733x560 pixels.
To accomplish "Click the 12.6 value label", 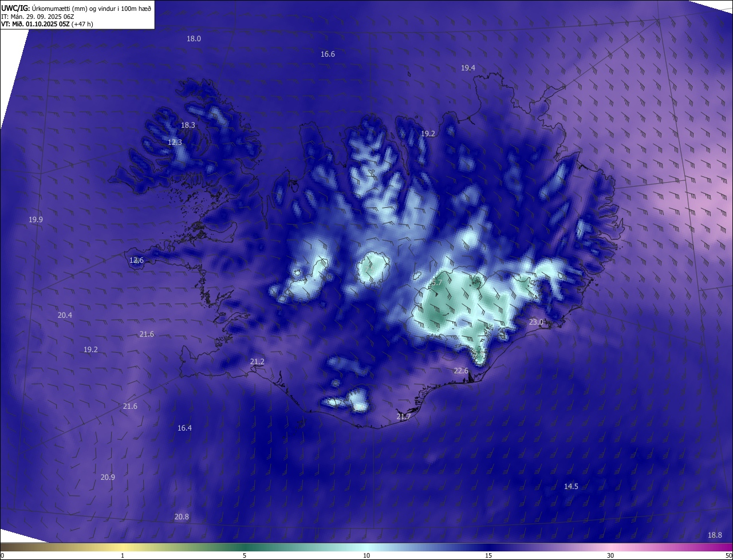I will coord(136,261).
